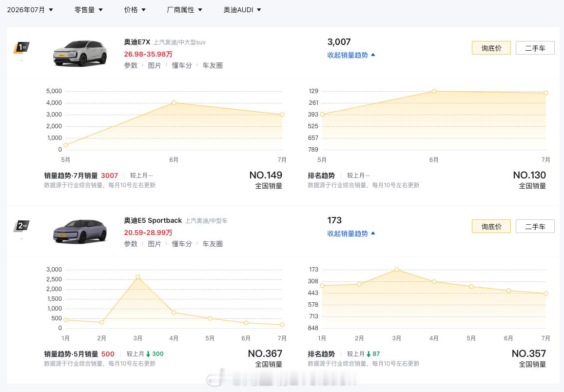Select 1月 point on E5 Sportback sales chart

[65, 320]
